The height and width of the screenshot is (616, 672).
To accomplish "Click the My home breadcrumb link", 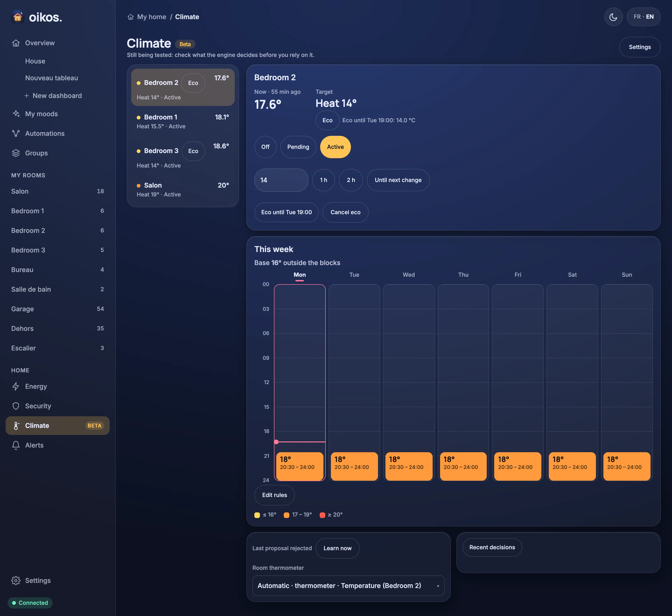I will point(152,17).
